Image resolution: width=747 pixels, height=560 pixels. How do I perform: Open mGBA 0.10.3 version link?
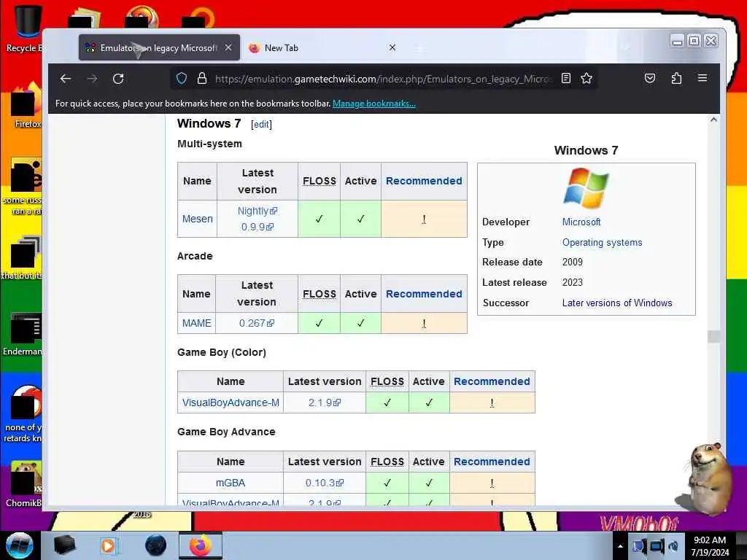325,483
